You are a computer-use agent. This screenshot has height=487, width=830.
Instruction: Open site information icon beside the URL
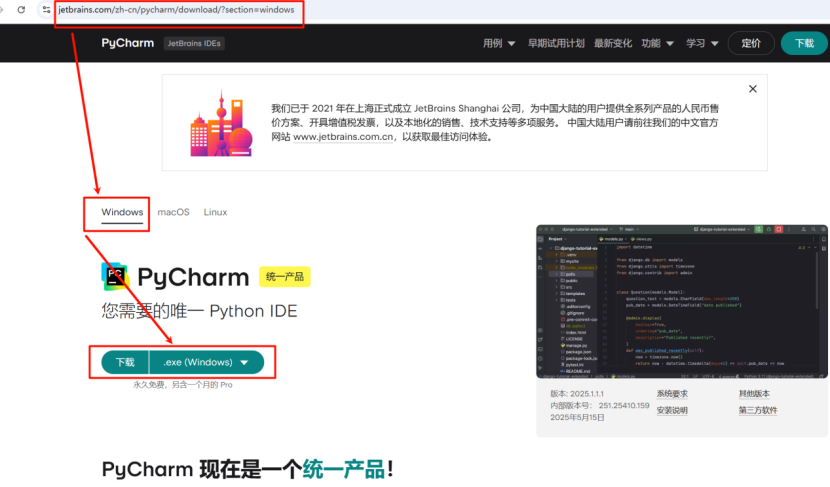pos(47,10)
